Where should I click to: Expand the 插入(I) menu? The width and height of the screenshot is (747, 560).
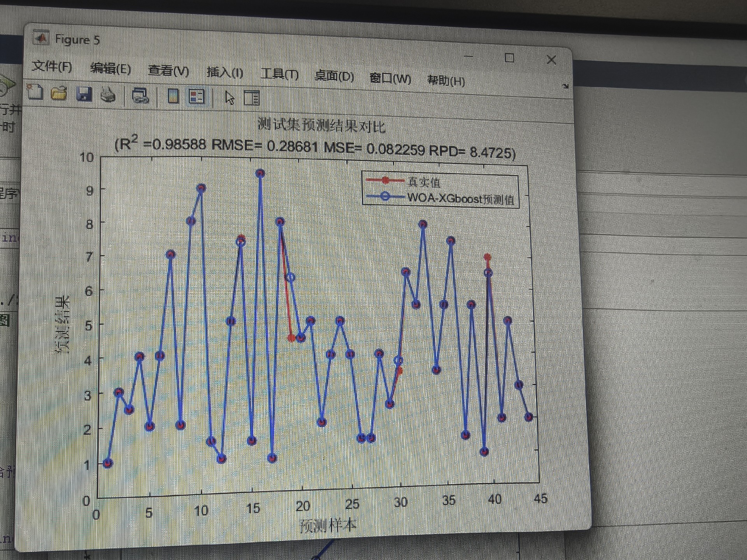225,72
